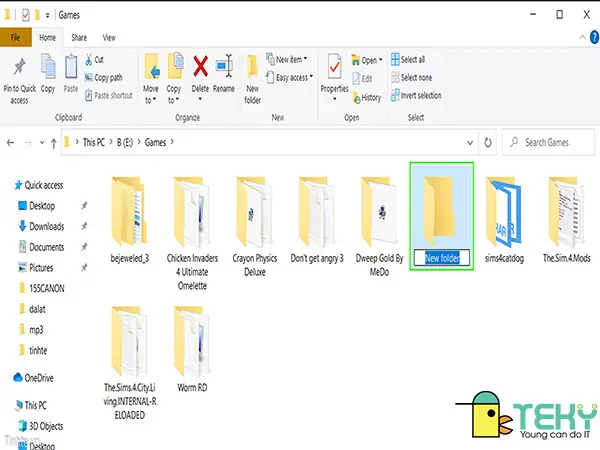Collapse the ribbon with the chevron
This screenshot has height=450, width=600.
click(x=582, y=38)
